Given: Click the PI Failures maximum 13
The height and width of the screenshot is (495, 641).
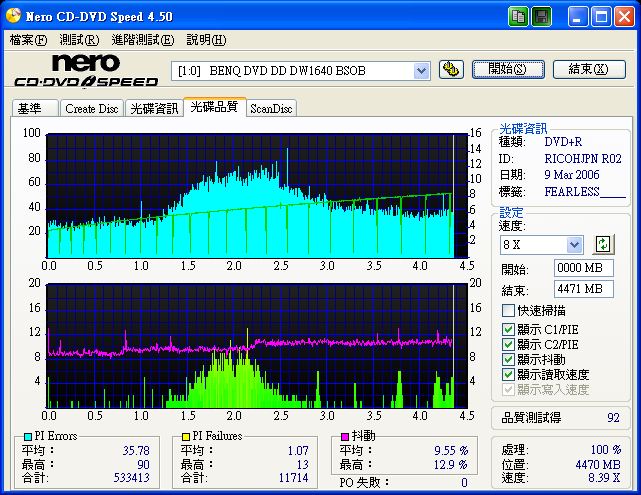Looking at the screenshot, I should point(303,465).
